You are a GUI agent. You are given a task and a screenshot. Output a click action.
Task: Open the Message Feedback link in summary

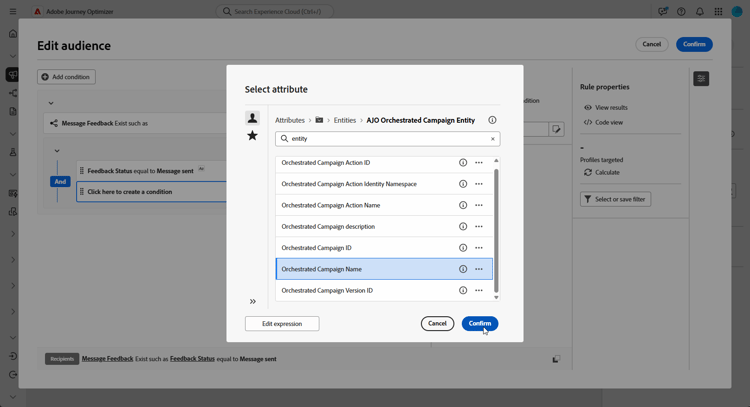[107, 359]
